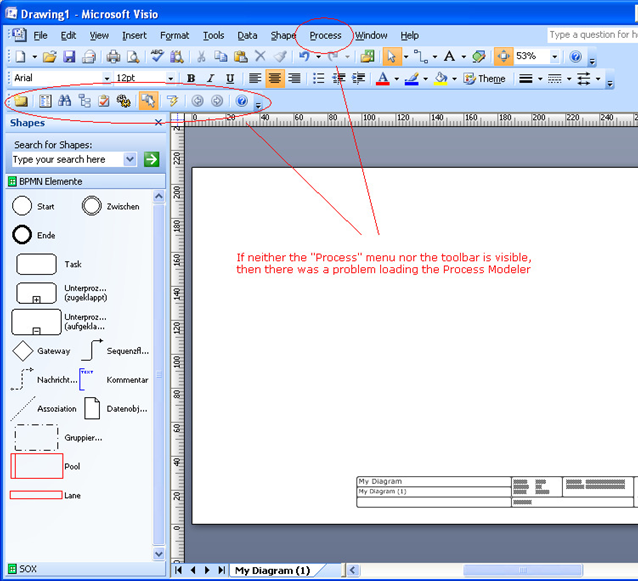
Task: Open the New document dropdown arrow
Action: pyautogui.click(x=35, y=57)
